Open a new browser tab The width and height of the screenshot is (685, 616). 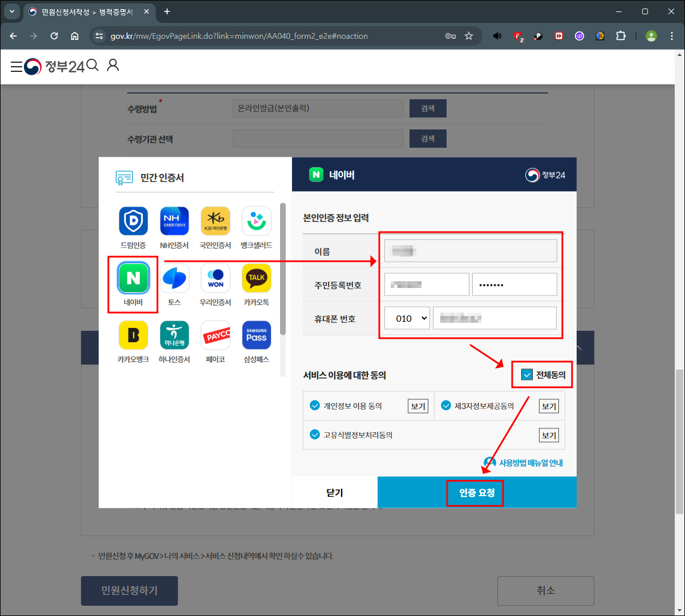point(167,11)
